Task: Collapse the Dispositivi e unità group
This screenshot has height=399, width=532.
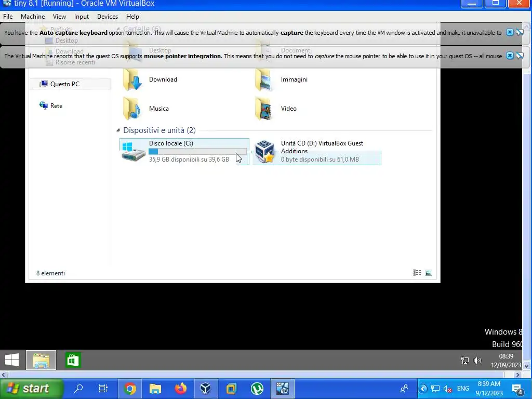Action: tap(118, 130)
